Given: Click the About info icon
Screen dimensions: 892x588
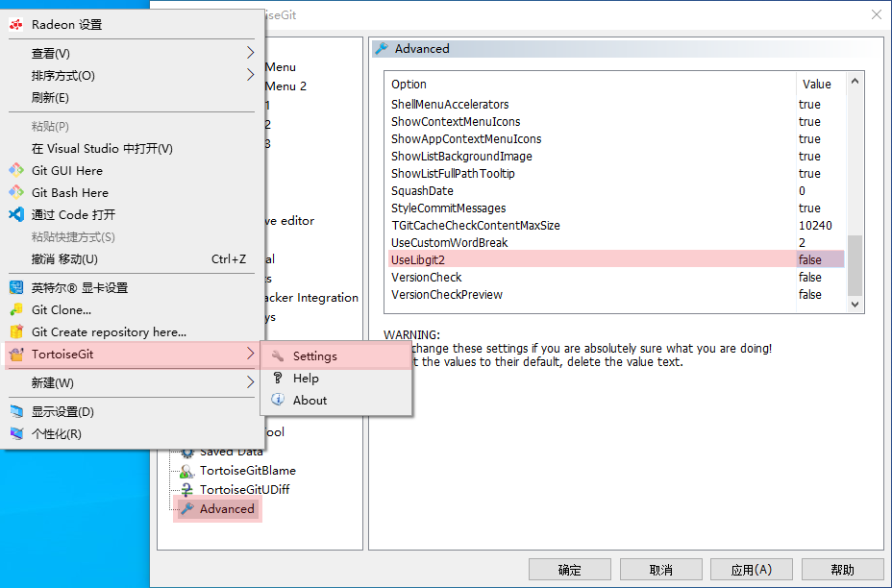Looking at the screenshot, I should [278, 400].
